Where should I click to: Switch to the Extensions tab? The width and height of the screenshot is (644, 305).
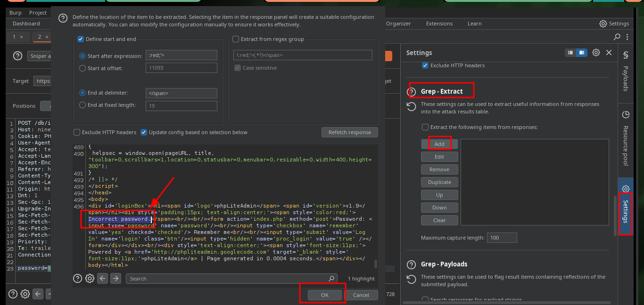pos(439,24)
